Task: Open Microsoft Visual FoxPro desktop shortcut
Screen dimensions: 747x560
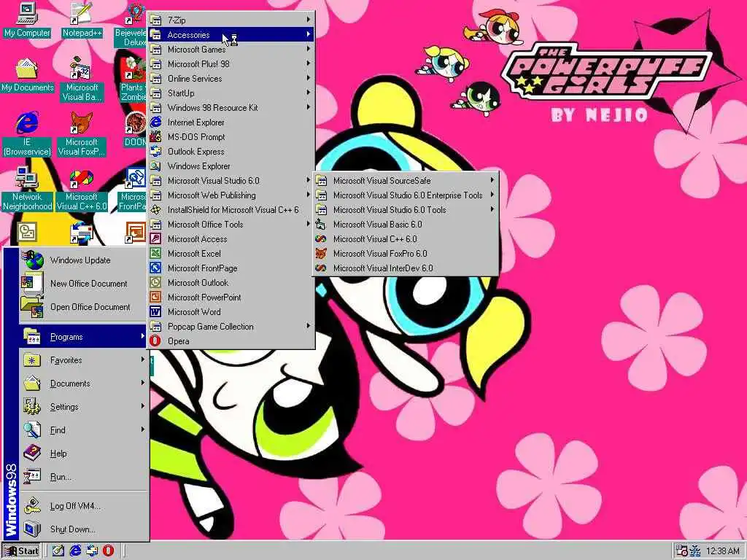Action: 82,134
